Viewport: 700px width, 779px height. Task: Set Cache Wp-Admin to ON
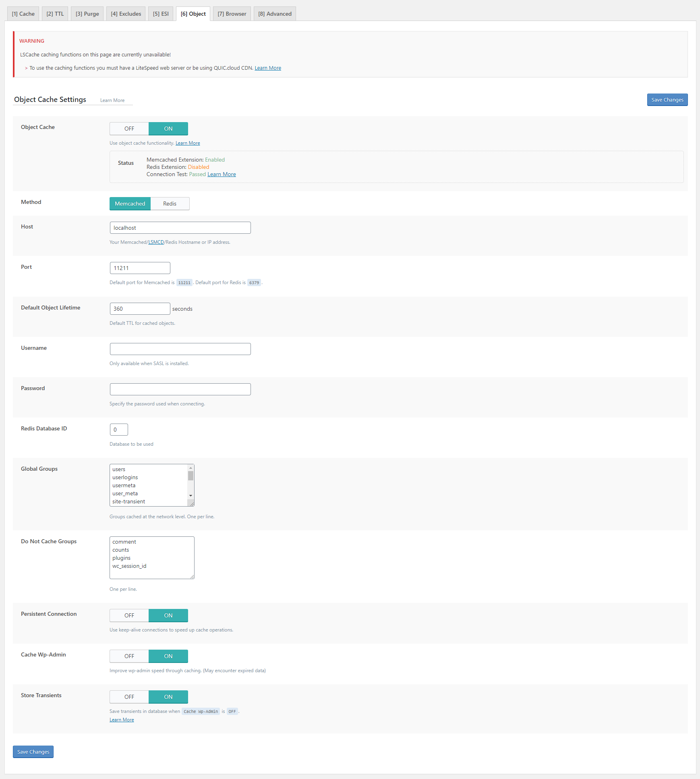tap(168, 656)
